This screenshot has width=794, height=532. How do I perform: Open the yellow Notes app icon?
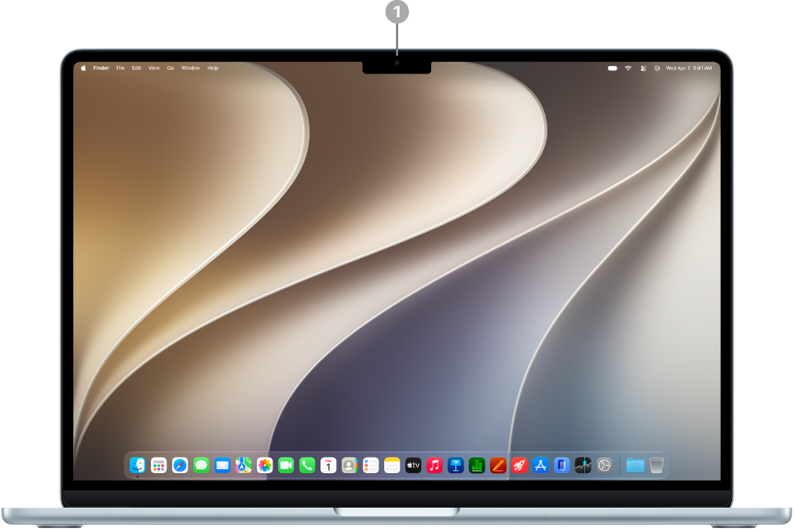click(392, 465)
